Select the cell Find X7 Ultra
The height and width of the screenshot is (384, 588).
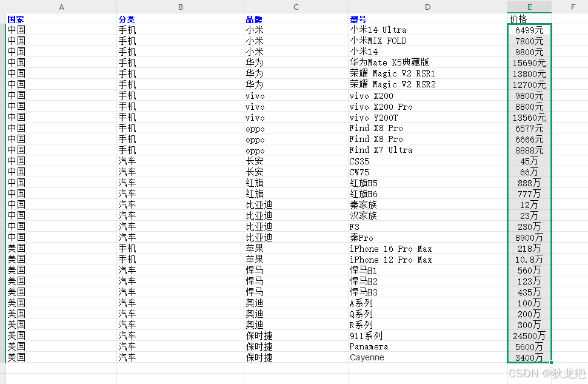[x=427, y=150]
